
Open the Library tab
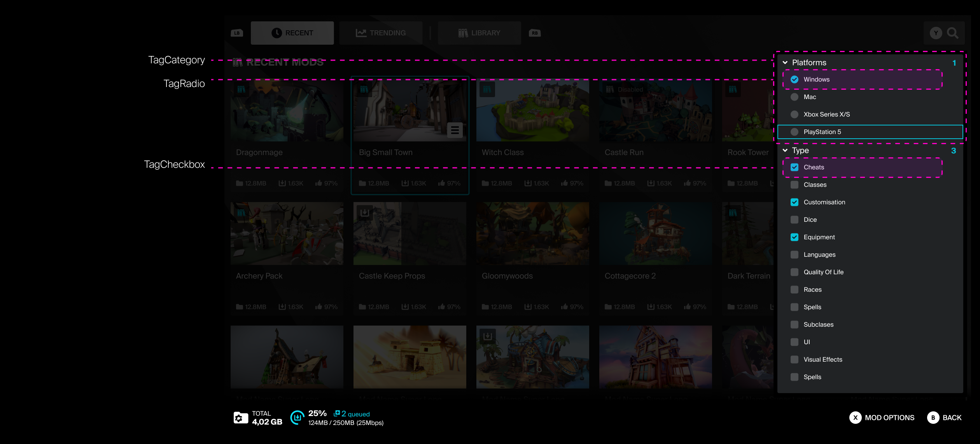click(x=479, y=33)
